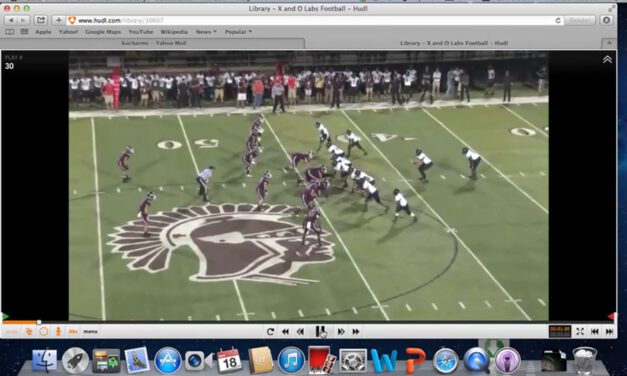This screenshot has width=627, height=376.
Task: Open the YouTube bookmark
Action: point(141,32)
